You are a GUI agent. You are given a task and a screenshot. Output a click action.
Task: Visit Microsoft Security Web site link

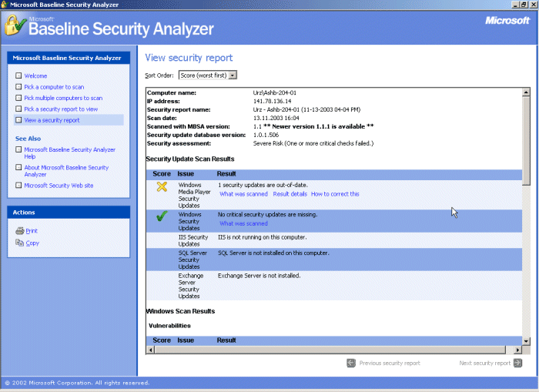point(59,185)
